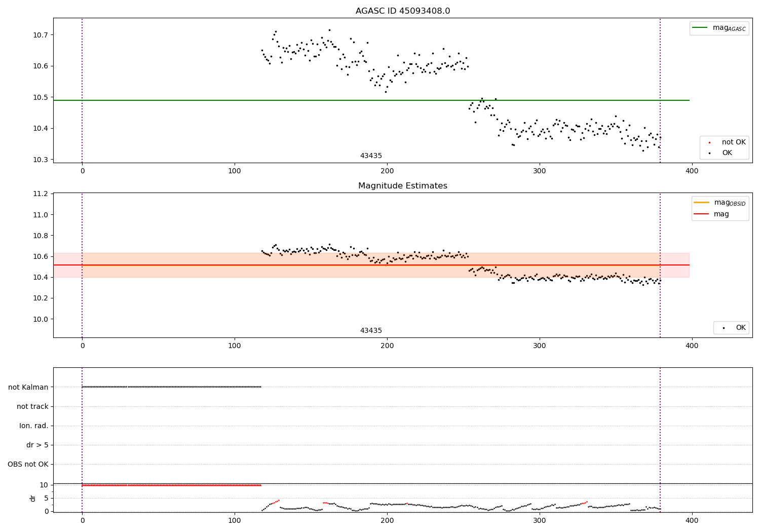The height and width of the screenshot is (532, 760).
Task: Click the '43435' label in the middle plot
Action: 371,331
